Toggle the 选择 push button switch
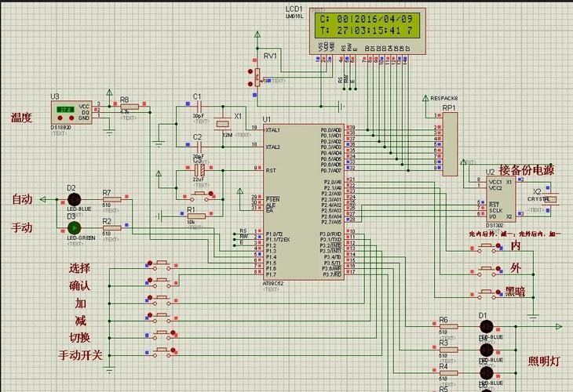The height and width of the screenshot is (392, 573). click(x=161, y=265)
